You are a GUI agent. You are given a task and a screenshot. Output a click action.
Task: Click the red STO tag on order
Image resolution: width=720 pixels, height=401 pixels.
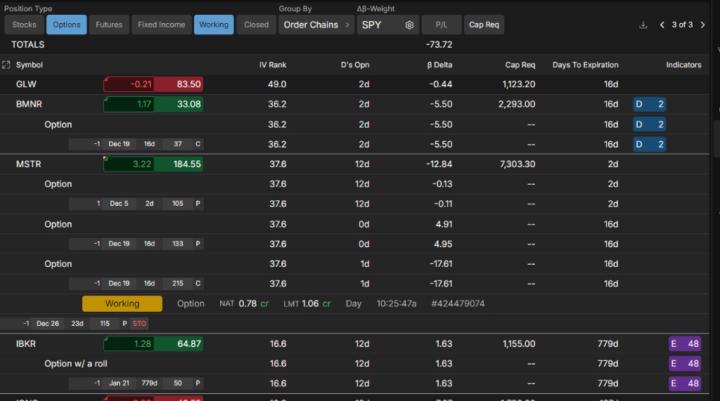[139, 323]
